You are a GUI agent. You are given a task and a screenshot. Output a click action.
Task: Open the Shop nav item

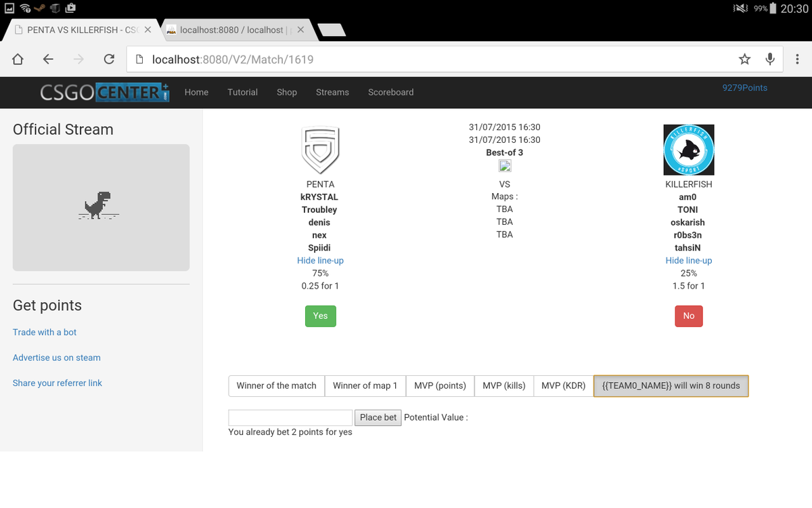[x=287, y=92]
